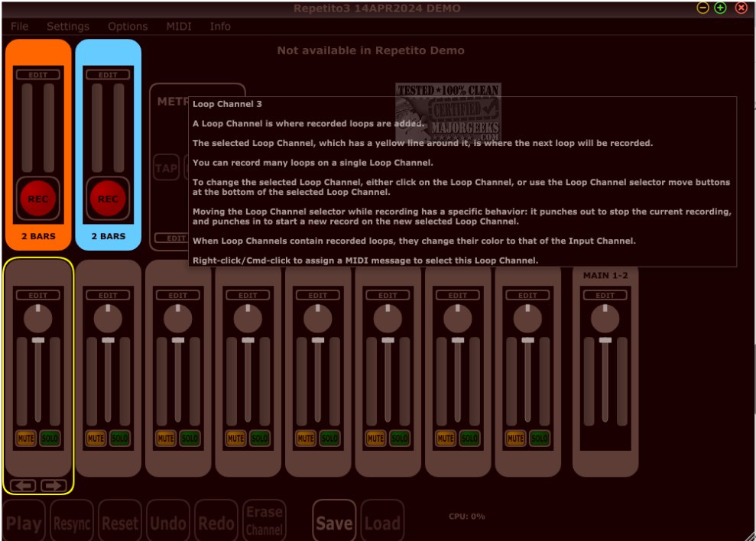
Task: Open the Settings menu
Action: (68, 27)
